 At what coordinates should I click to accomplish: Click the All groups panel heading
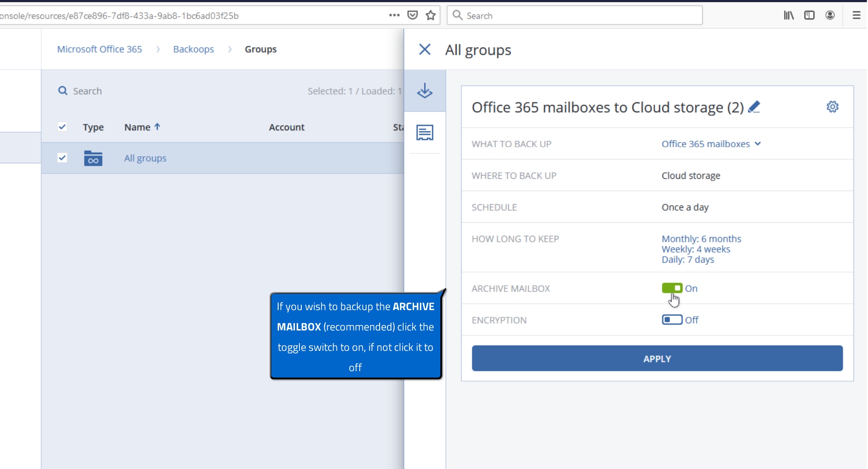coord(478,50)
